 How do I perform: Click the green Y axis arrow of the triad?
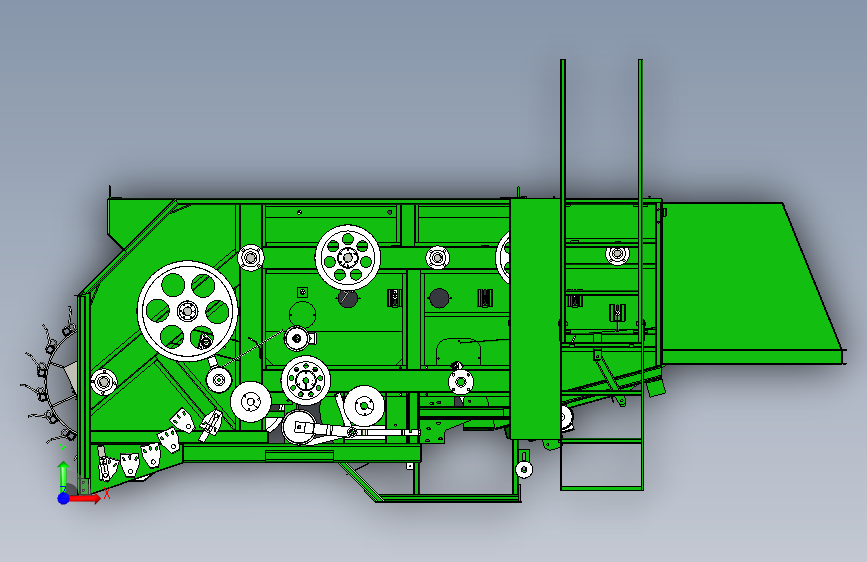[x=64, y=473]
